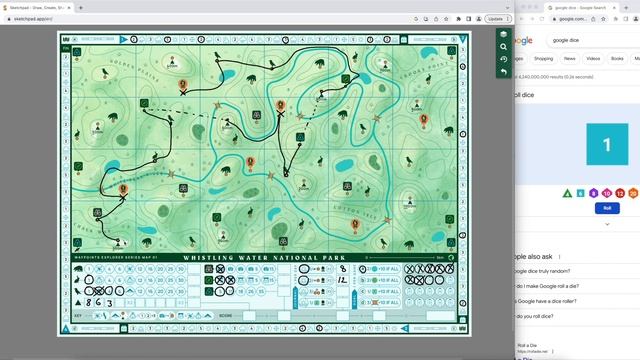This screenshot has width=640, height=360.
Task: Select the orange 20-sided die icon
Action: coord(633,193)
